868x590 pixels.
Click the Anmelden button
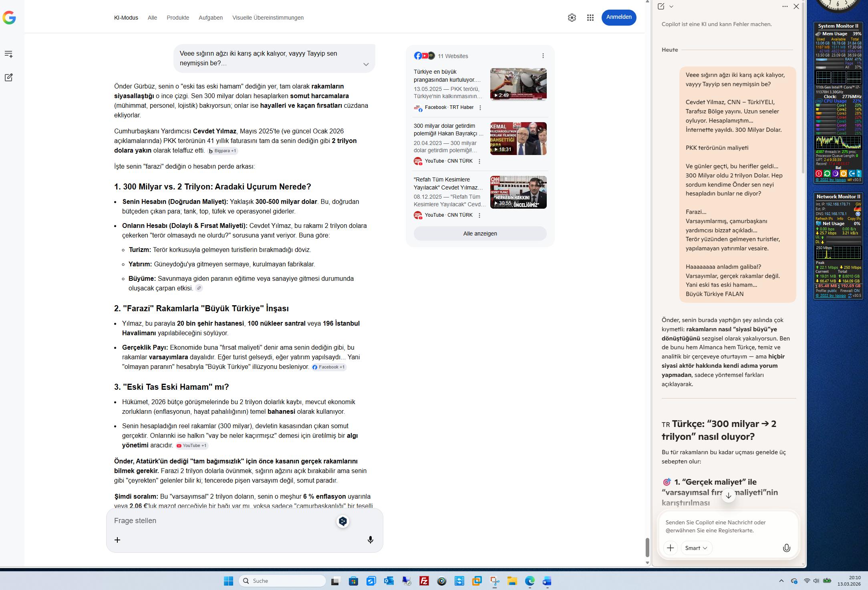pyautogui.click(x=618, y=17)
